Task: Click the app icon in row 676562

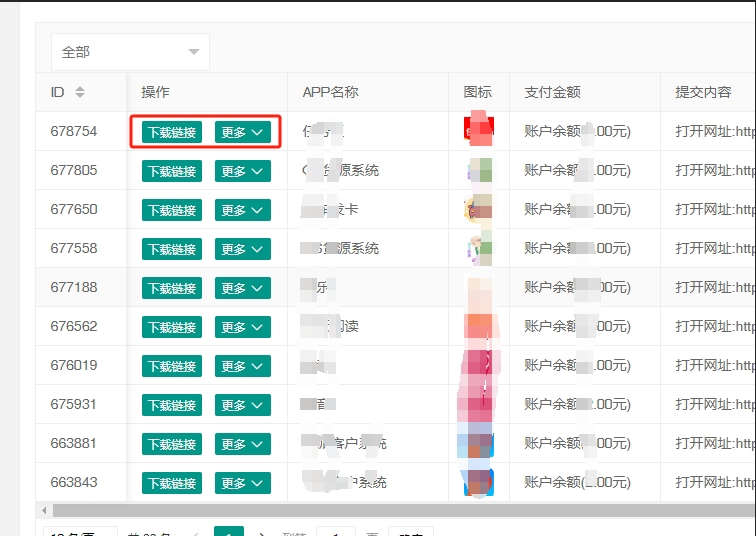Action: [479, 326]
